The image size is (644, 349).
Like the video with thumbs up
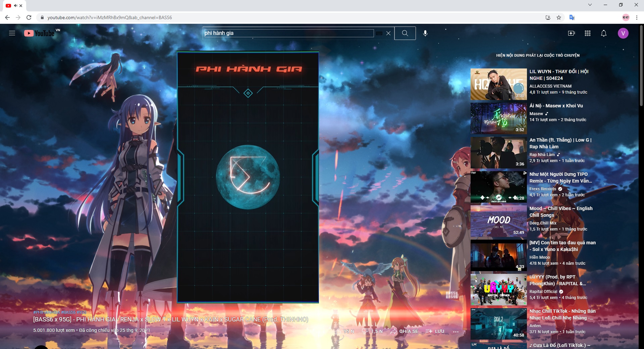tap(338, 331)
